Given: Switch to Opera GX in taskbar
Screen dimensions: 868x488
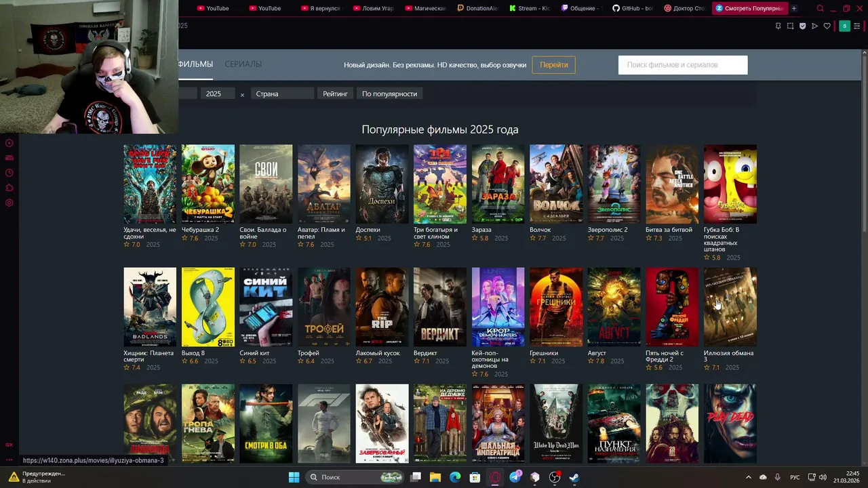Looking at the screenshot, I should pyautogui.click(x=495, y=477).
